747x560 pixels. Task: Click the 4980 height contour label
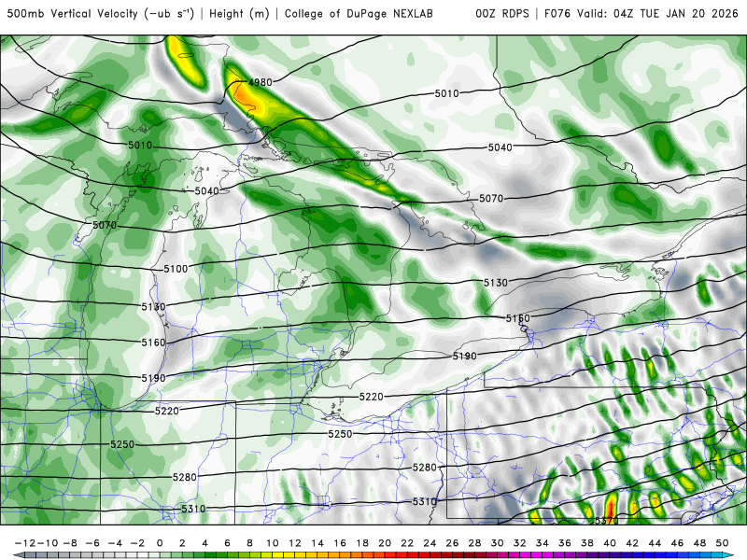261,82
